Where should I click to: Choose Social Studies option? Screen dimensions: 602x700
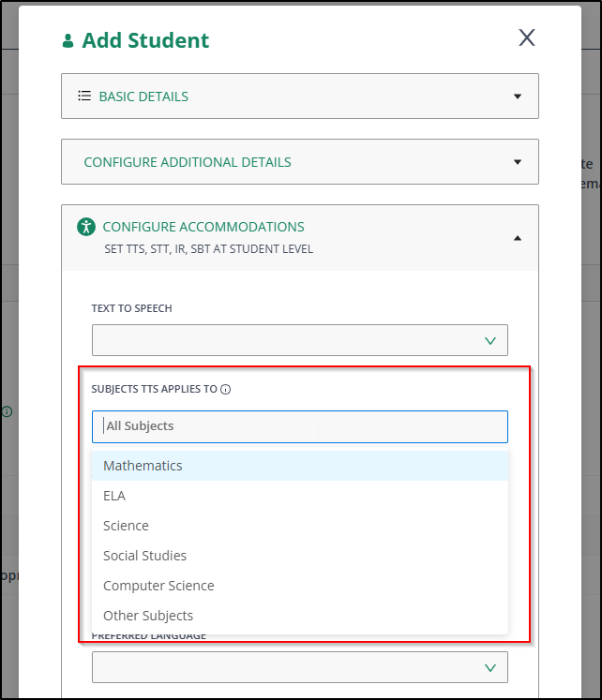[x=300, y=556]
